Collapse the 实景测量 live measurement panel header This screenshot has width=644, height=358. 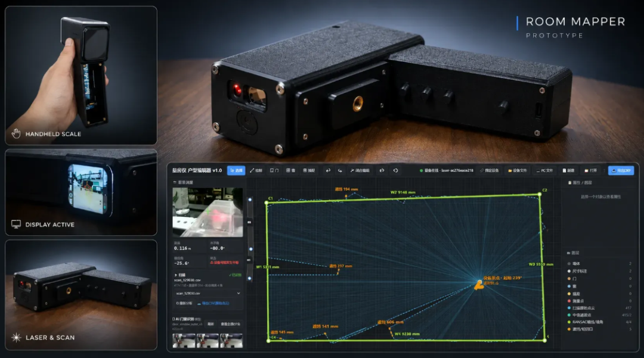[183, 182]
